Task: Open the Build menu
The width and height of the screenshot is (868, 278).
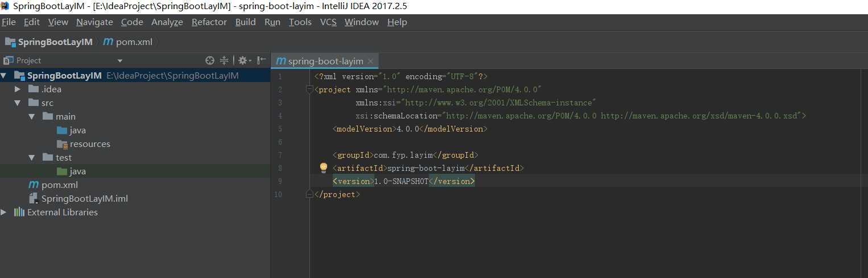Action: coord(246,22)
